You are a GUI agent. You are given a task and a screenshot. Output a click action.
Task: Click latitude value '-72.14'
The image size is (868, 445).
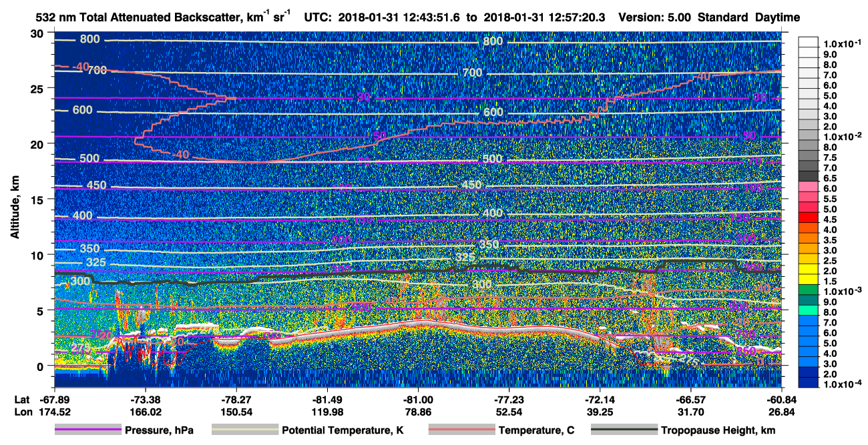point(600,399)
